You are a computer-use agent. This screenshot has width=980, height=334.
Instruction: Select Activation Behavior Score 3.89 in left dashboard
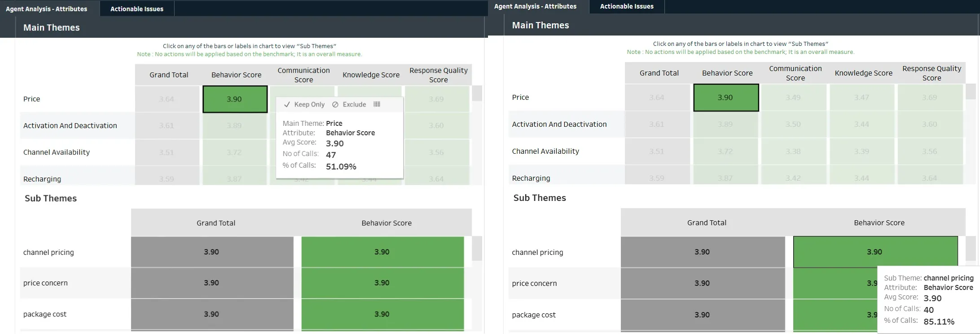235,126
